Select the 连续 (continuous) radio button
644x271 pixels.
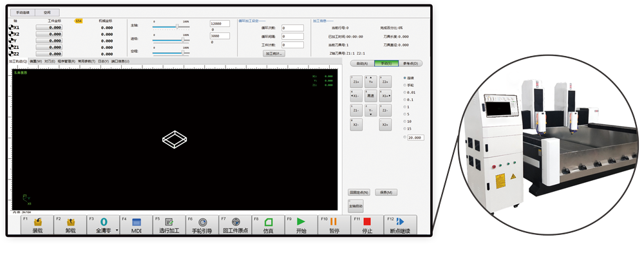(405, 78)
